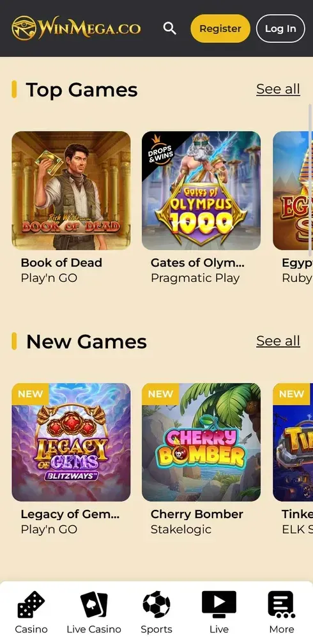This screenshot has width=313, height=644.
Task: Open the search magnifier icon
Action: point(170,28)
